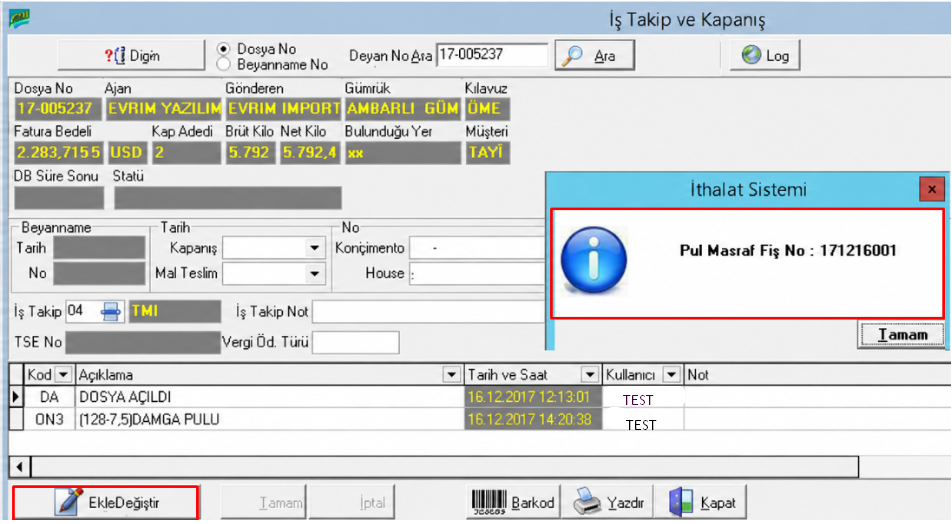Click the printer icon next to İş Takip
Screen dimensions: 952x524
tap(110, 311)
